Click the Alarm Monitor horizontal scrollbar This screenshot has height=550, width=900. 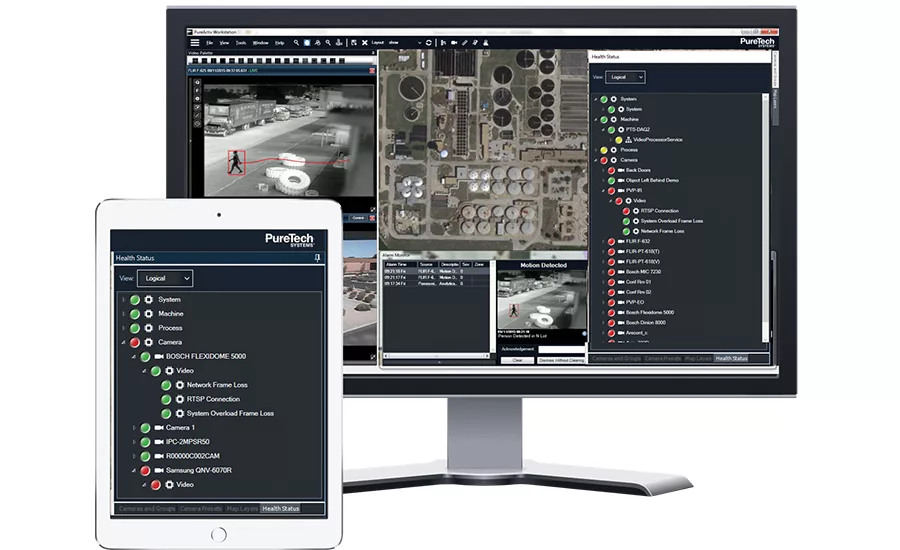click(436, 356)
